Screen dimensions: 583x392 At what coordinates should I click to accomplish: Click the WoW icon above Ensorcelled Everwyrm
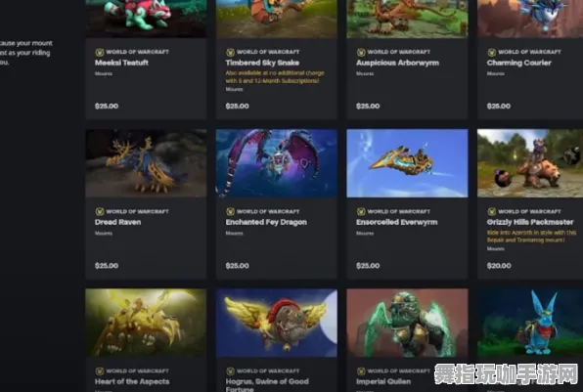361,211
